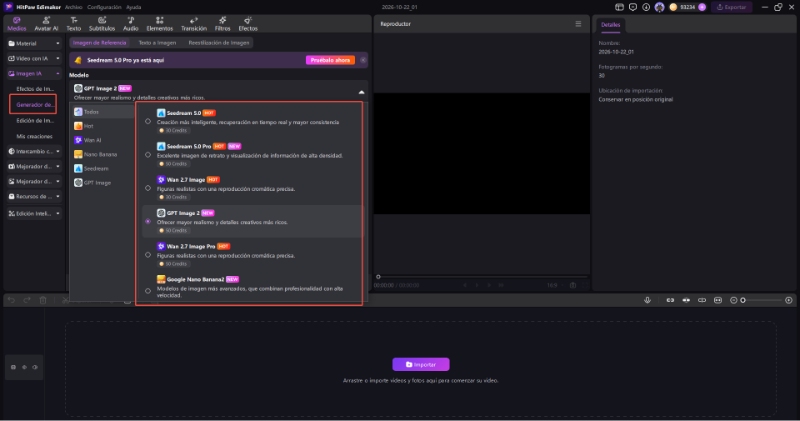Expand the Material sidebar section
Image resolution: width=800 pixels, height=421 pixels.
click(34, 43)
